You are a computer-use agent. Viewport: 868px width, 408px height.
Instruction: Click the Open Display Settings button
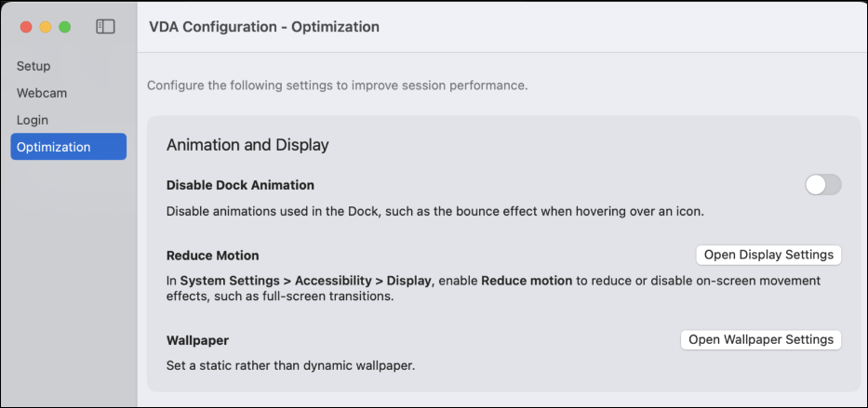[x=768, y=255]
